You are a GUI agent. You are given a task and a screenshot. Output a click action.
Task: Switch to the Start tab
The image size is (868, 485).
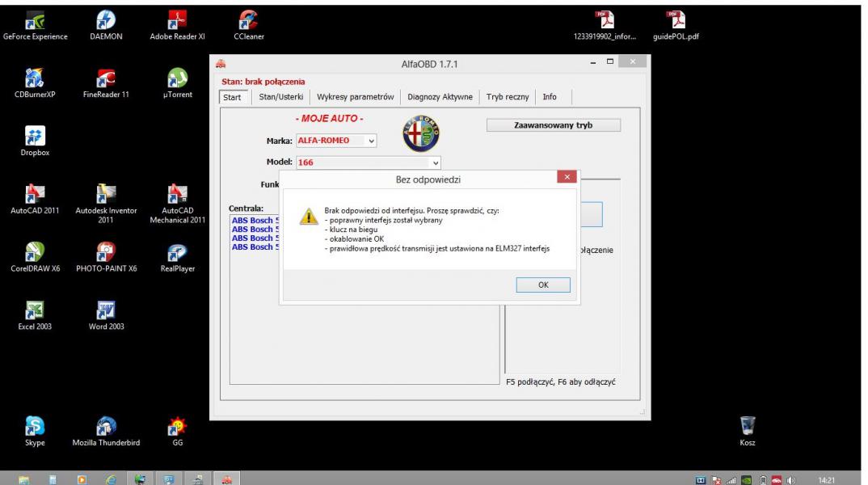[x=232, y=97]
